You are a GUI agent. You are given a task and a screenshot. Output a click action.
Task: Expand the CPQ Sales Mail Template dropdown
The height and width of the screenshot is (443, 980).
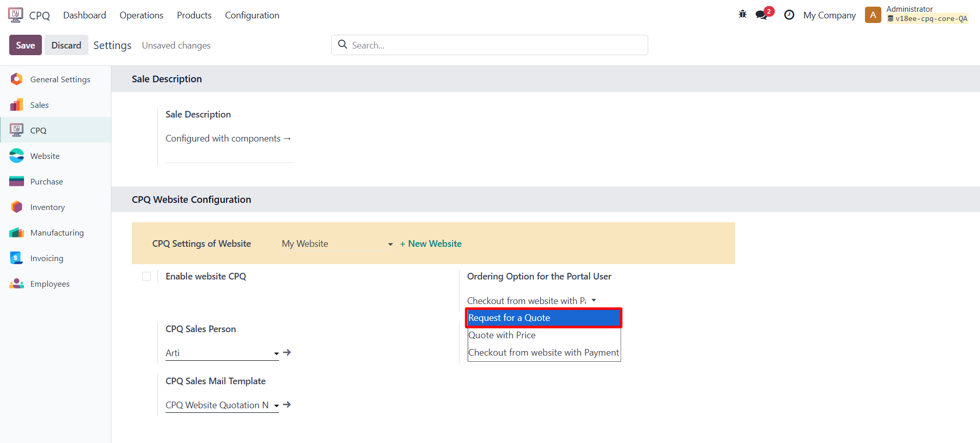point(276,406)
